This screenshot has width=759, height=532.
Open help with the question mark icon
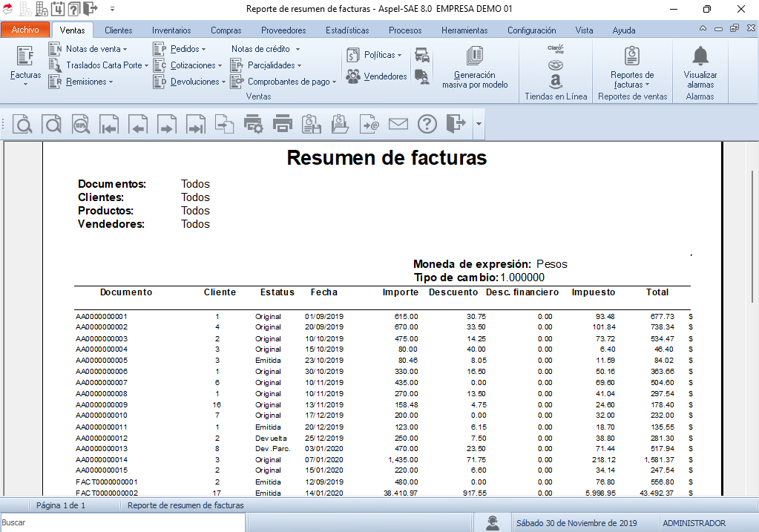pos(427,124)
